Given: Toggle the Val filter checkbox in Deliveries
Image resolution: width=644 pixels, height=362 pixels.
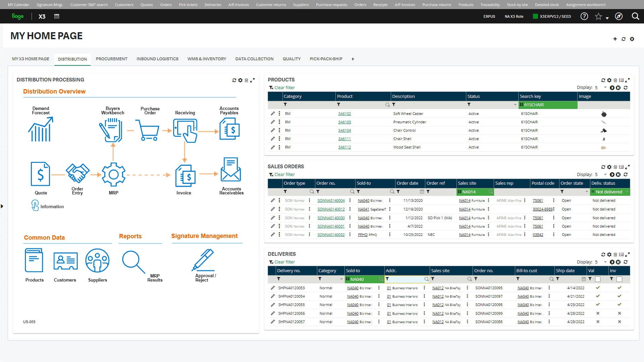Looking at the screenshot, I should pyautogui.click(x=598, y=279).
